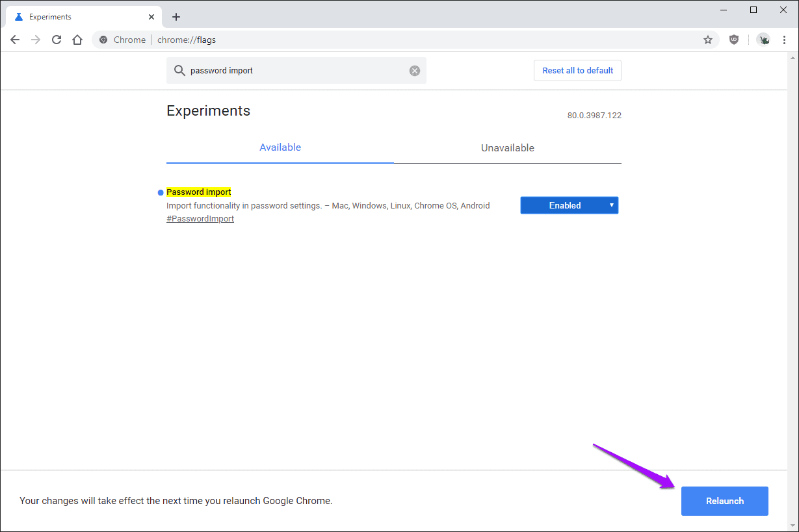Click the browser Back arrow

[15, 40]
